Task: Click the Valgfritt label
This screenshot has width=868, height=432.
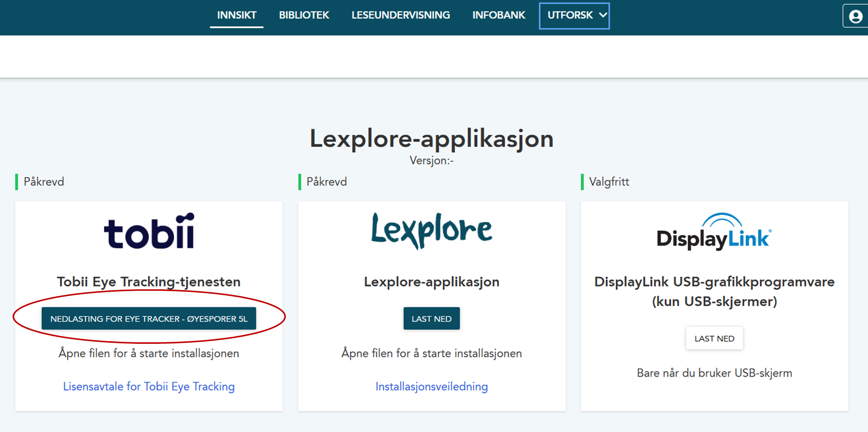Action: click(x=609, y=182)
